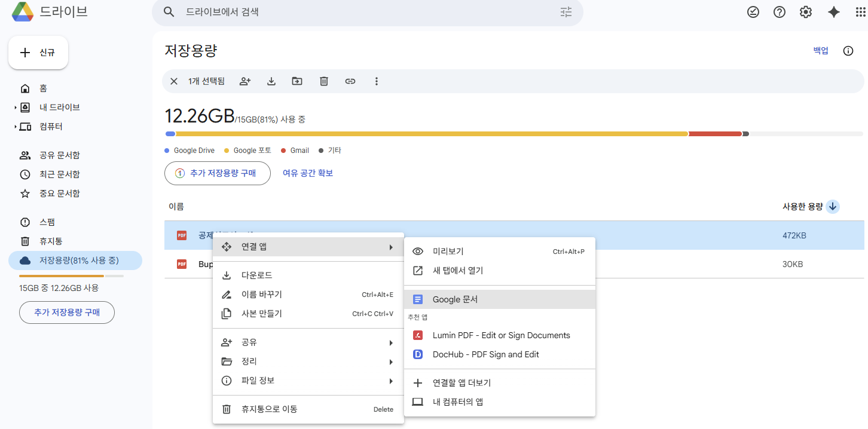868x429 pixels.
Task: Toggle sort direction arrow for used storage
Action: 833,207
